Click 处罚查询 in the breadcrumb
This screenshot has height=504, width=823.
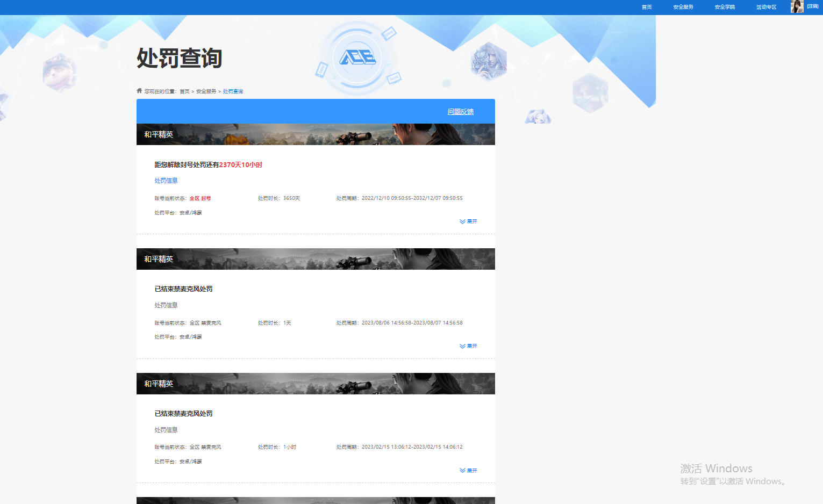pos(233,91)
